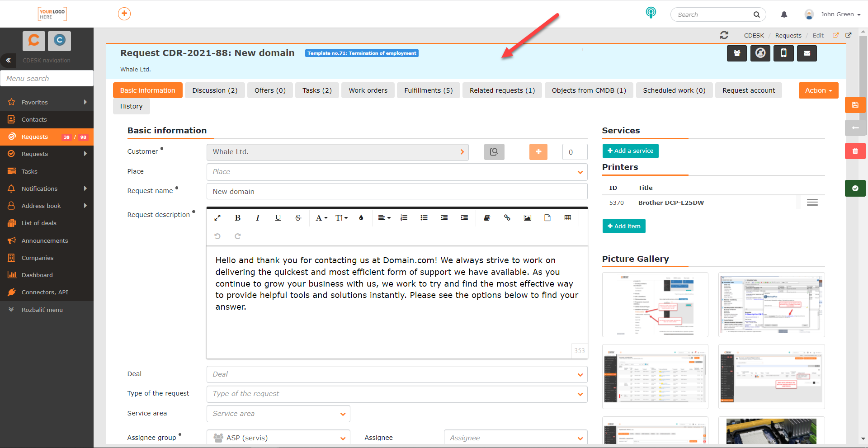Toggle bold formatting in editor
This screenshot has width=868, height=448.
point(238,218)
